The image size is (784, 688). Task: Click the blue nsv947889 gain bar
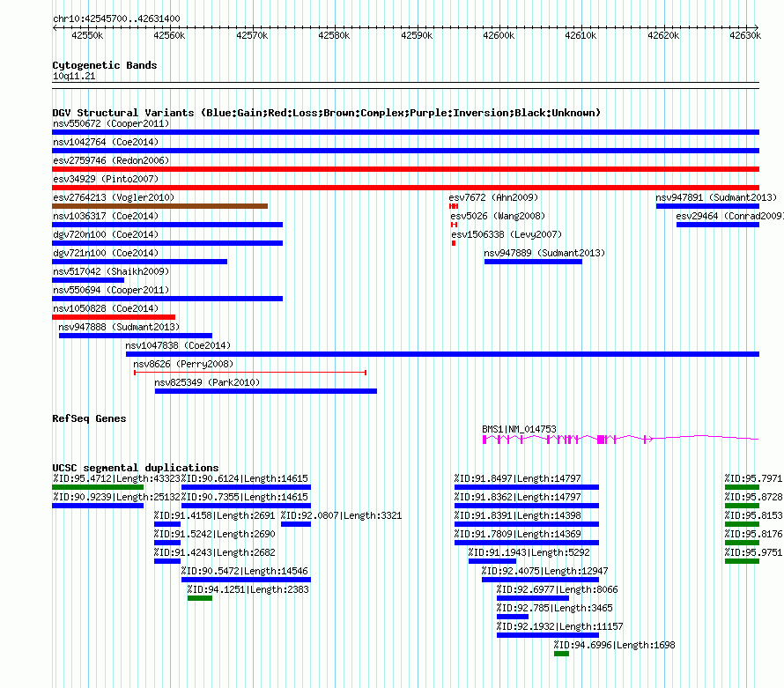click(533, 262)
